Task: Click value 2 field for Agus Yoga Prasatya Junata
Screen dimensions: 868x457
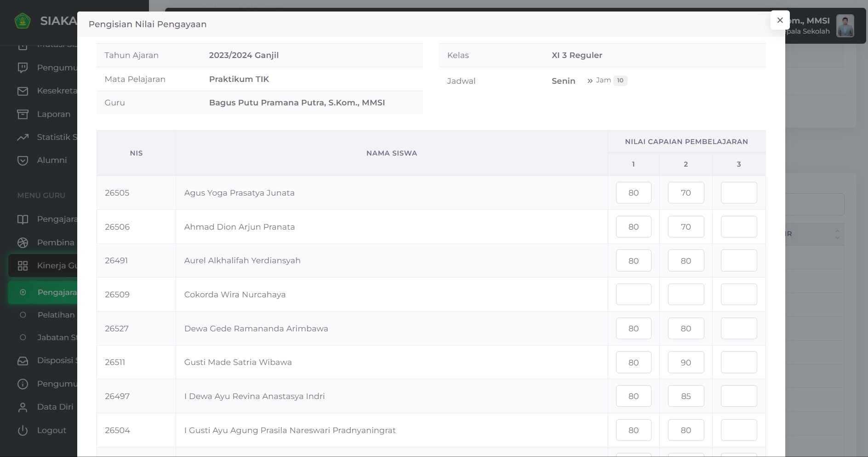Action: pos(686,193)
